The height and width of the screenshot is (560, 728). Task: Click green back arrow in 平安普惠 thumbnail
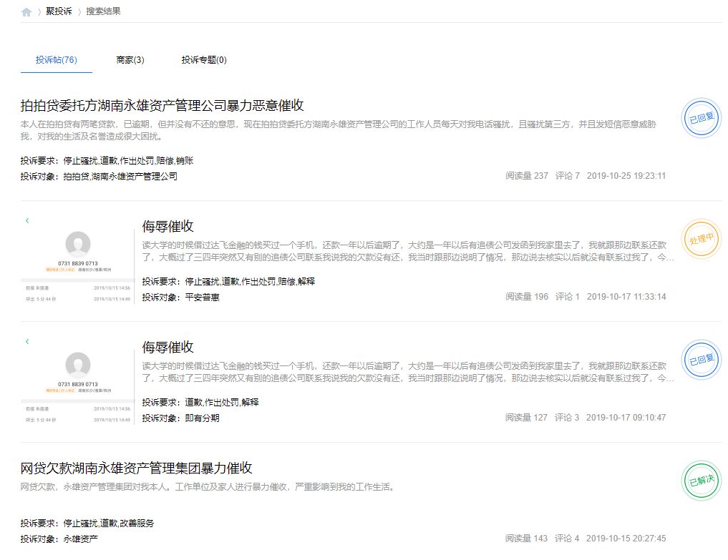(27, 220)
